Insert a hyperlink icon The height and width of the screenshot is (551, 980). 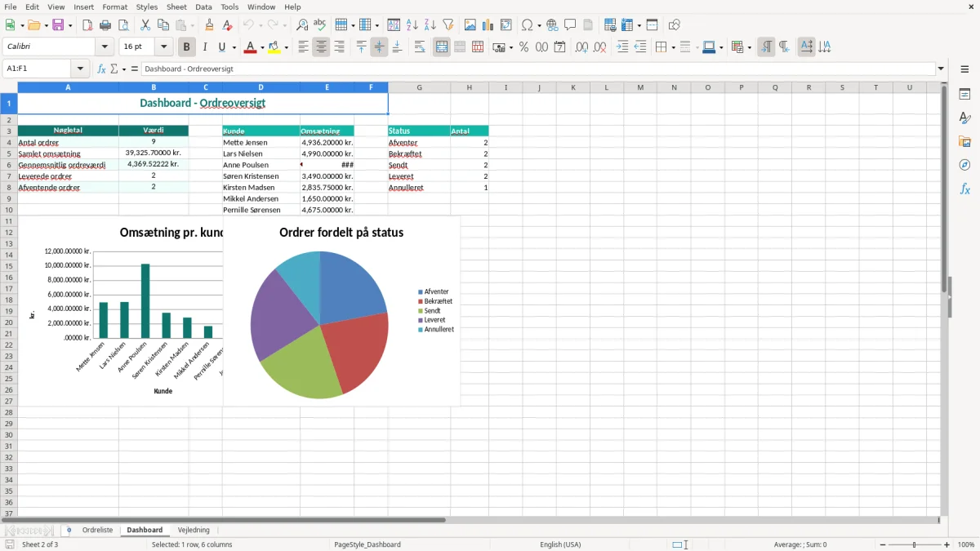coord(552,25)
